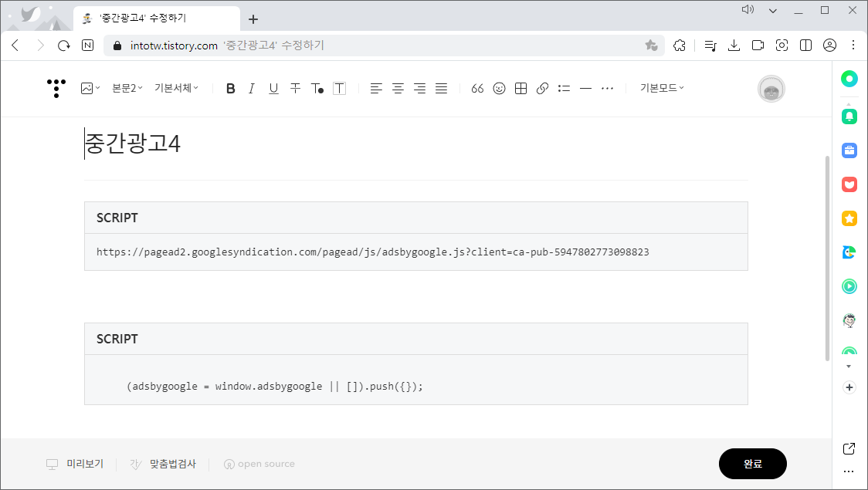
Task: Click the 완료 finish button
Action: [752, 464]
